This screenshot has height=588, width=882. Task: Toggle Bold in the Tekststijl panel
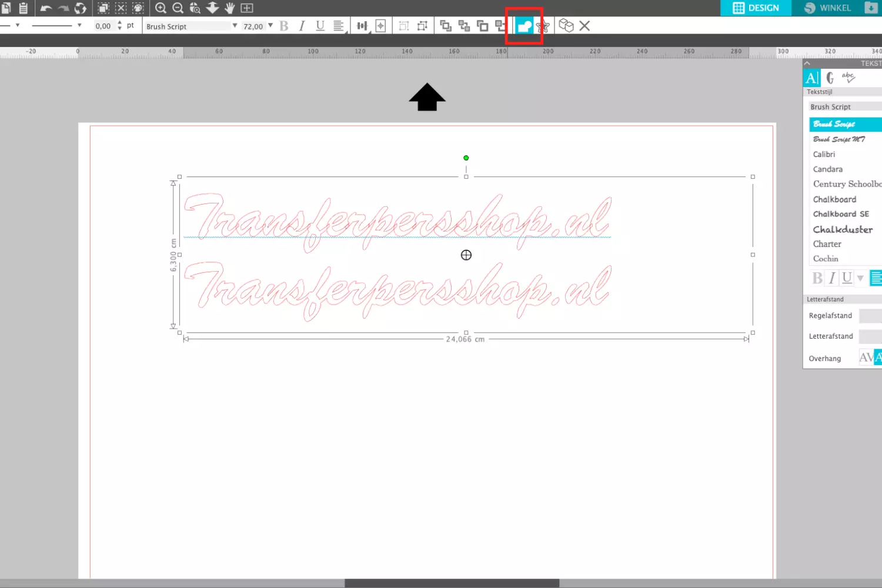pos(817,278)
